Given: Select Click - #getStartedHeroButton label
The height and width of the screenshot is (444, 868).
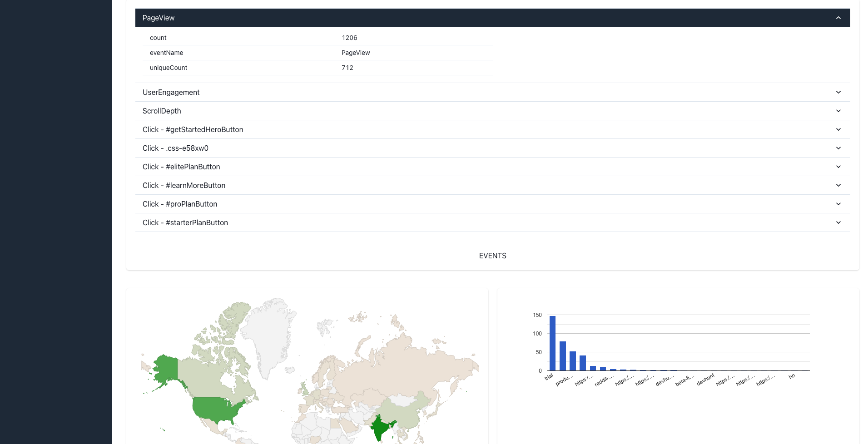Looking at the screenshot, I should 193,129.
